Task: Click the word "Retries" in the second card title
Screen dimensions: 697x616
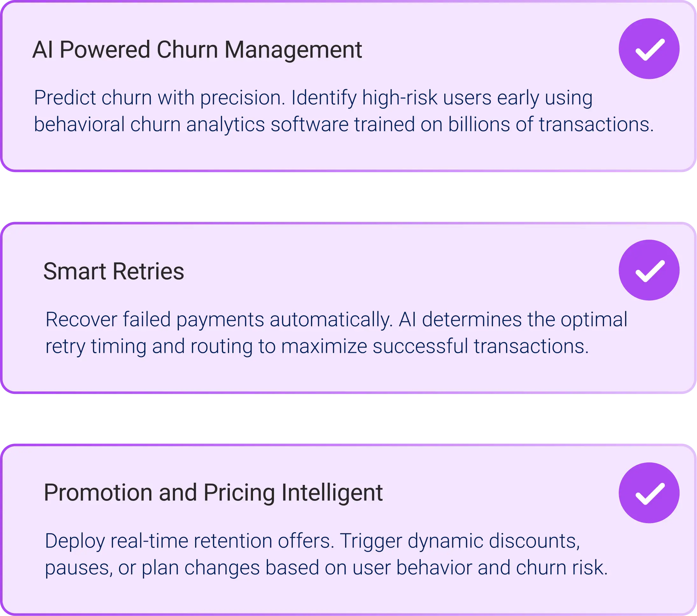Action: coord(148,271)
